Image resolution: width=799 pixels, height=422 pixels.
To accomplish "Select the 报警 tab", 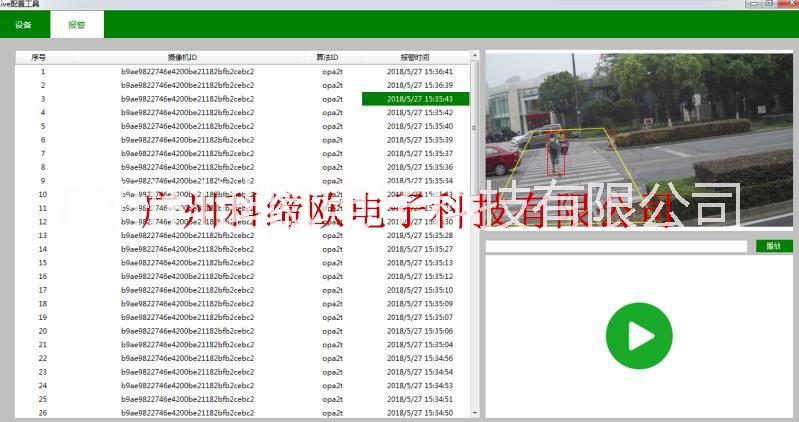I will click(77, 24).
